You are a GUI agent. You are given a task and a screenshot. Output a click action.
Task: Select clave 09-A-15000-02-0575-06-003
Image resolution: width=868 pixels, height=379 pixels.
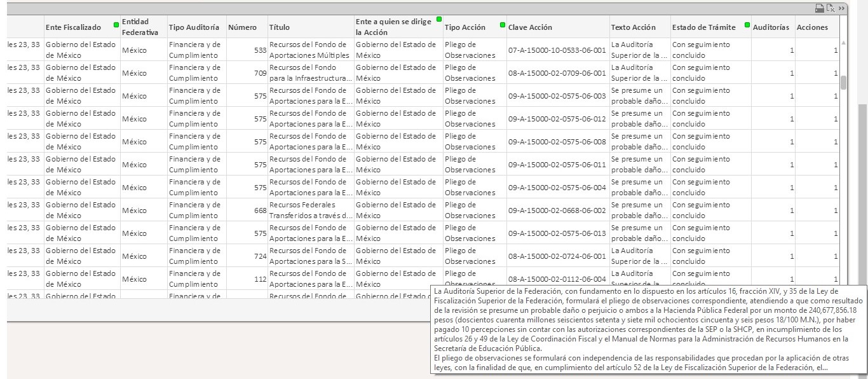[557, 95]
